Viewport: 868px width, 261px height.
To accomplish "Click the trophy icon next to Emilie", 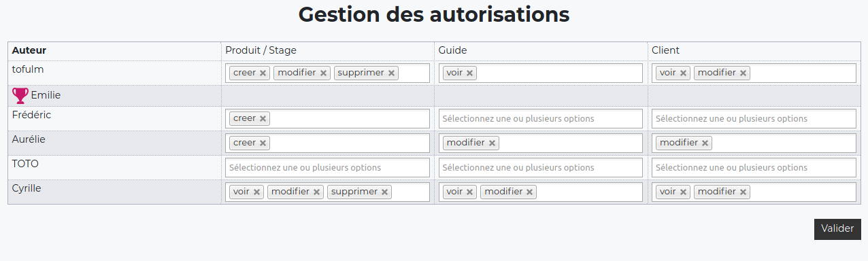I will coord(20,95).
